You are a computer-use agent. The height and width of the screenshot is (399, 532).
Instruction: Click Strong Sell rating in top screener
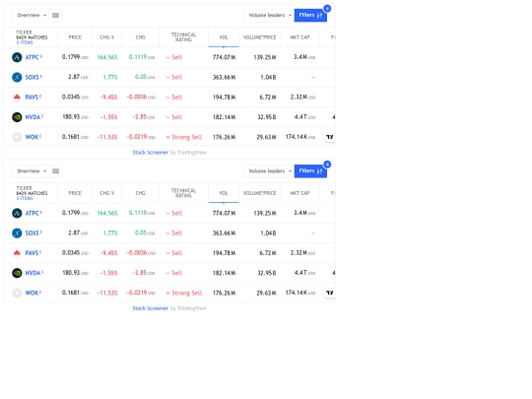click(184, 137)
